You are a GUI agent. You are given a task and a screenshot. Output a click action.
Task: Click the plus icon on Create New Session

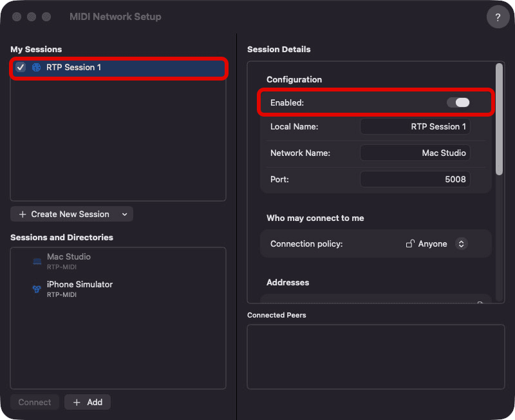point(23,215)
